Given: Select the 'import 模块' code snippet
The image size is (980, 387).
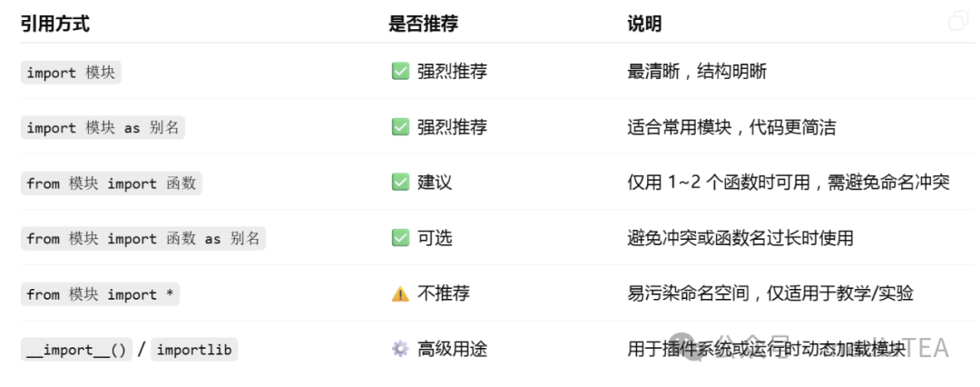Looking at the screenshot, I should click(71, 73).
